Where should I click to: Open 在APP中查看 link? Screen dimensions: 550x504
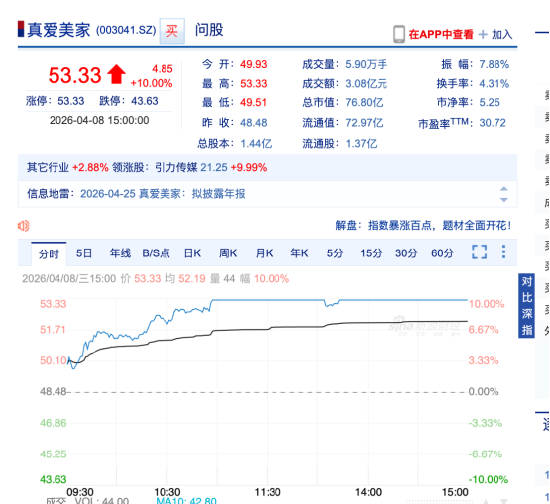(441, 34)
